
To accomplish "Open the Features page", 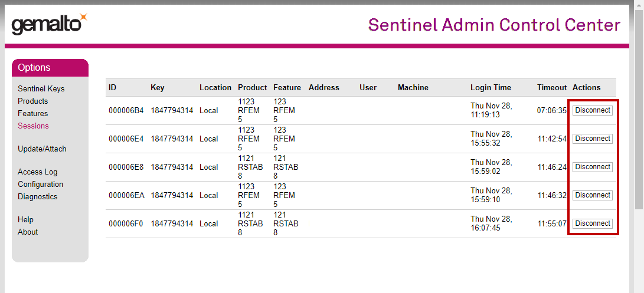I will click(33, 114).
